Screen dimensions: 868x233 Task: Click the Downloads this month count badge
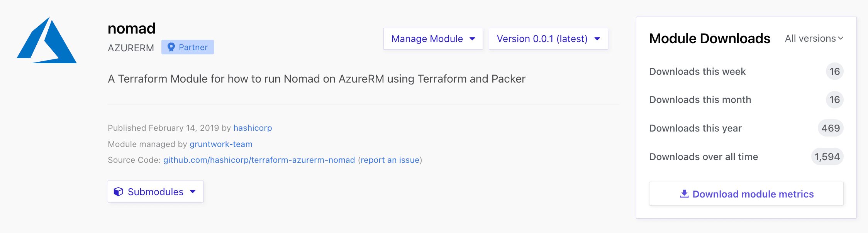[x=834, y=100]
